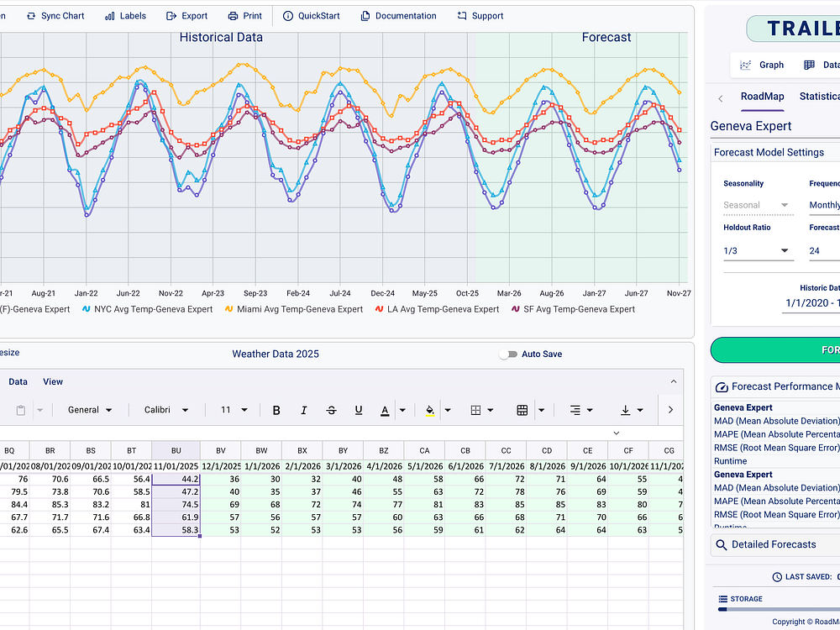This screenshot has width=840, height=630.
Task: Select cell BU with value 44.2
Action: (176, 479)
